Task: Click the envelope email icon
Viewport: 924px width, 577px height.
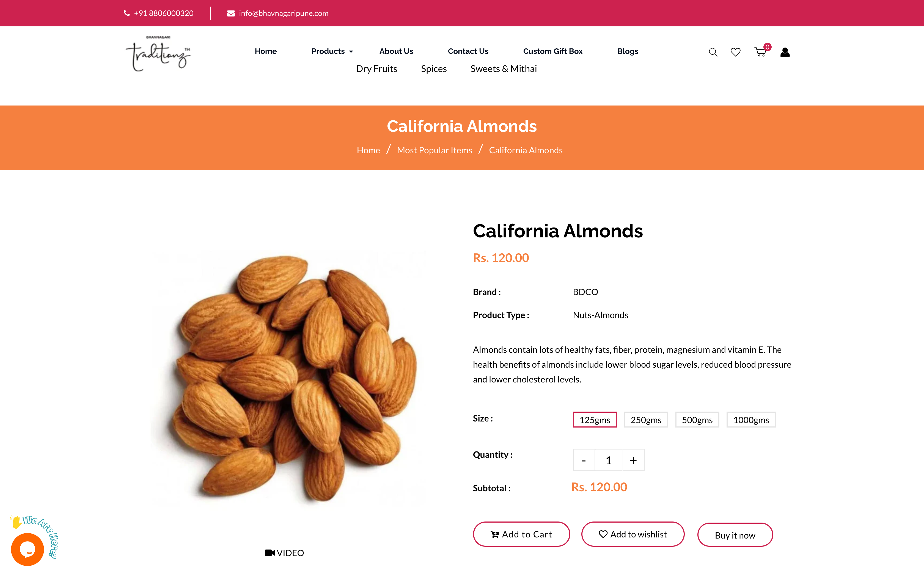Action: tap(231, 13)
